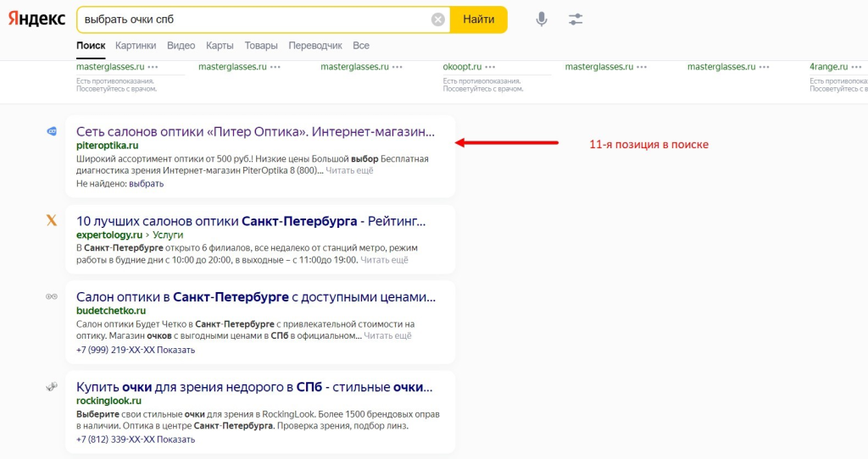Viewport: 868px width, 459px height.
Task: Click the piteroptika.ru favicon
Action: pos(52,131)
